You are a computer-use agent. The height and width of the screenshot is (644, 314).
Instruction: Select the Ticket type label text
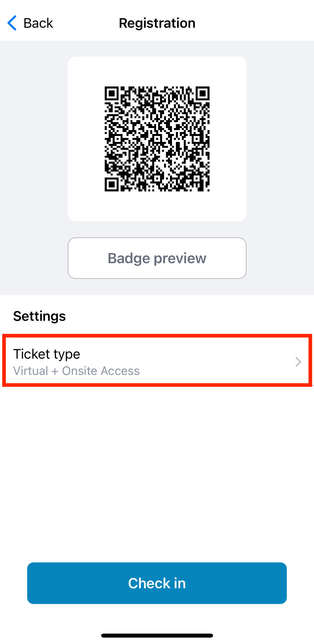coord(47,354)
